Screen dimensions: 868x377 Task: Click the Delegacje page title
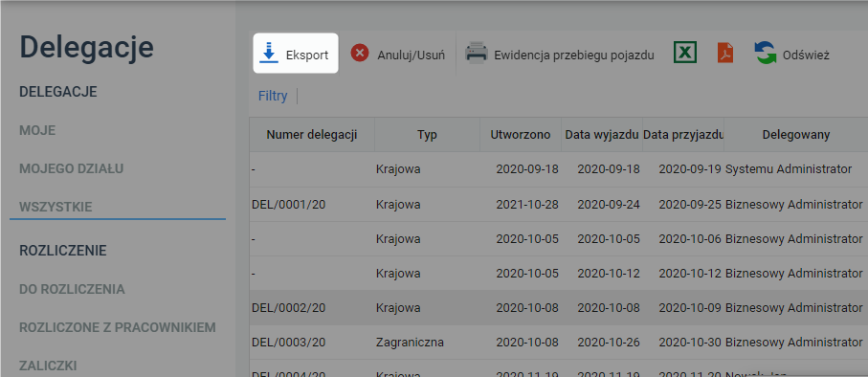coord(86,48)
